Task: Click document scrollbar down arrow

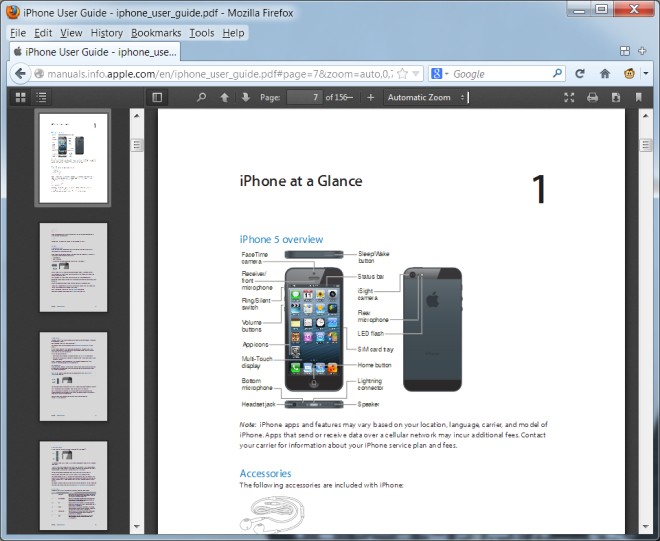Action: click(x=646, y=526)
